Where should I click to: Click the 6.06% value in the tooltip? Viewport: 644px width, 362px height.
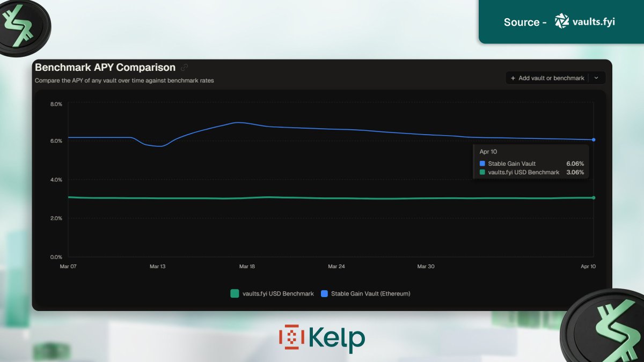tap(575, 164)
